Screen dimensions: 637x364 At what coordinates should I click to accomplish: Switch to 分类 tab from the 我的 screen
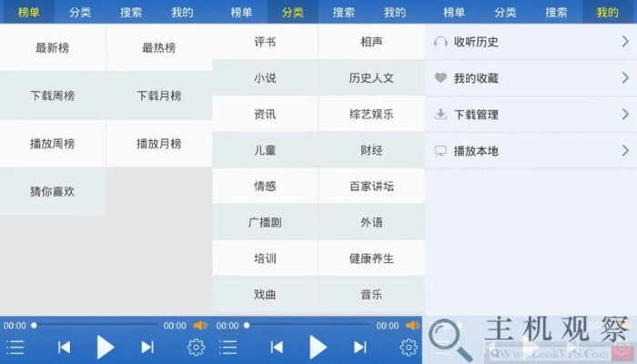(505, 12)
